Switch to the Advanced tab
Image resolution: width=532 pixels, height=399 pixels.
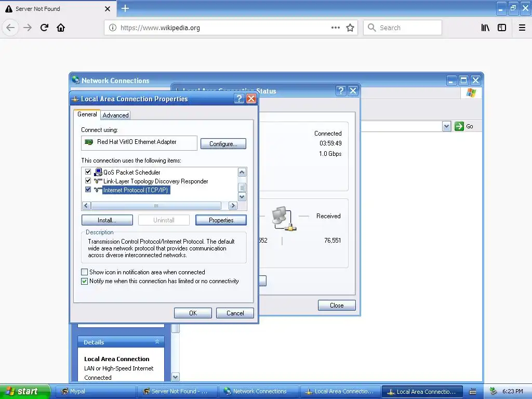click(115, 115)
